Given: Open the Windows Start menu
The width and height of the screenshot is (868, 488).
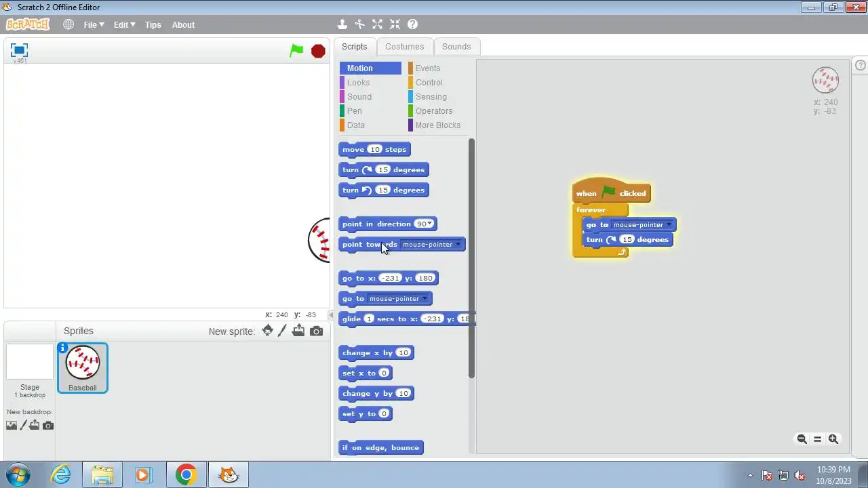Looking at the screenshot, I should point(18,474).
